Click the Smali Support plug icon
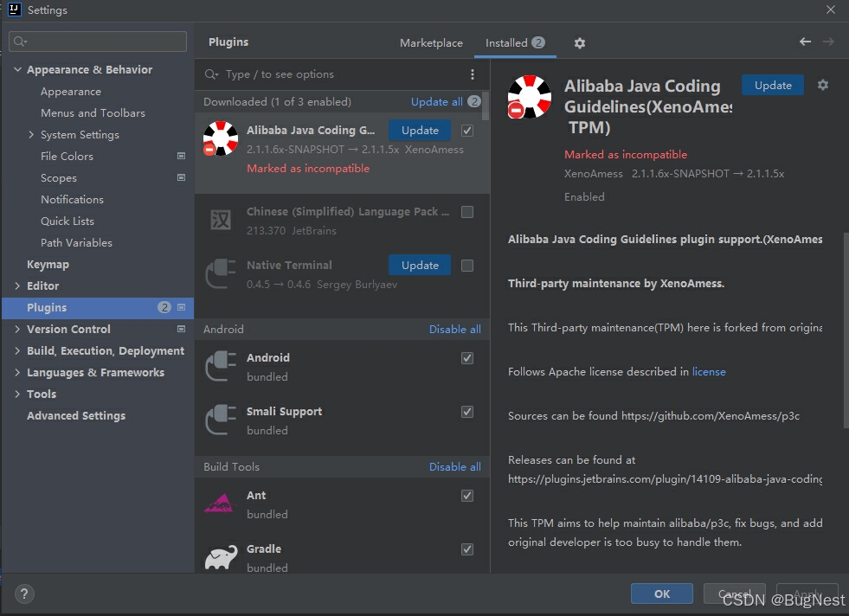849x616 pixels. click(221, 420)
